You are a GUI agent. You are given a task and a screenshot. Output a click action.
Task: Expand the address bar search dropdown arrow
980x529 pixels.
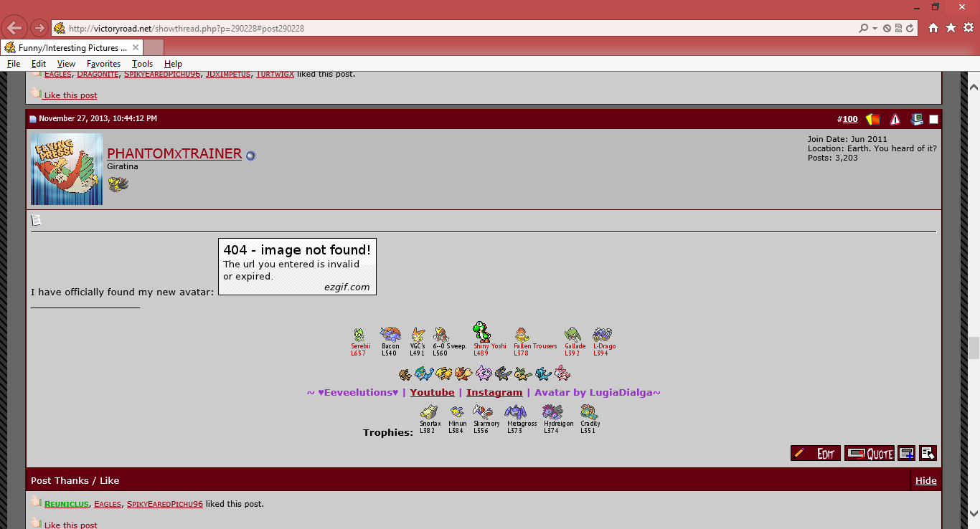tap(875, 29)
